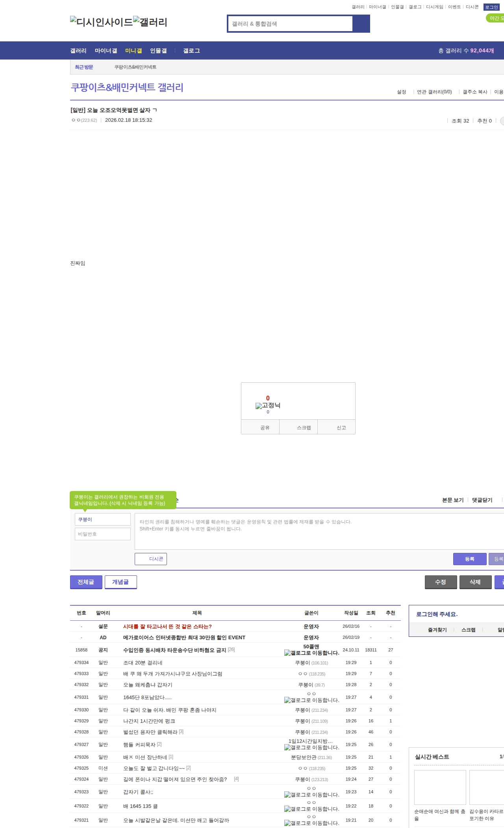Click the 수정 button
Screen dimensions: 504x828
(x=441, y=582)
